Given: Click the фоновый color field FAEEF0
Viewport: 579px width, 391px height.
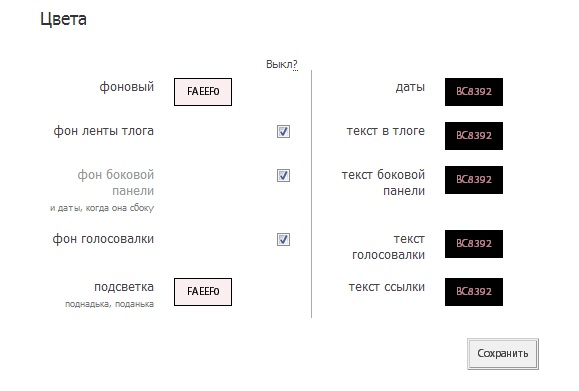Looking at the screenshot, I should pos(203,92).
